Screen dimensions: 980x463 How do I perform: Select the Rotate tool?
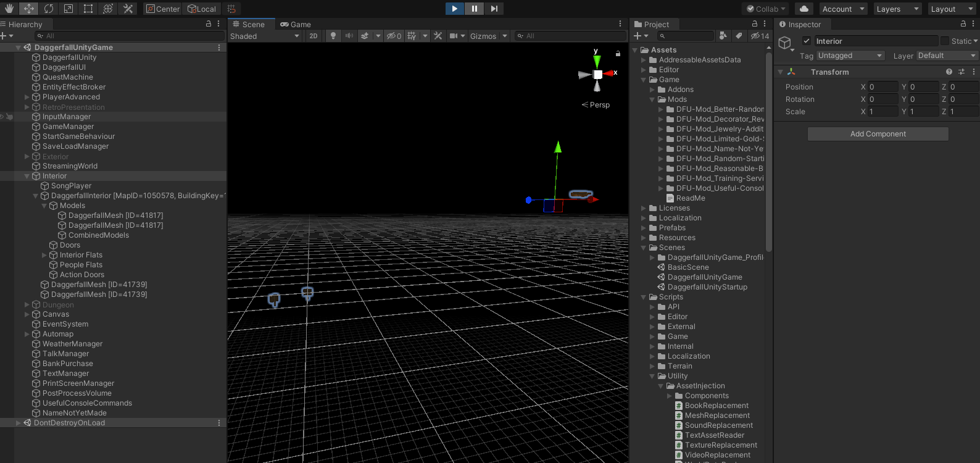click(49, 9)
